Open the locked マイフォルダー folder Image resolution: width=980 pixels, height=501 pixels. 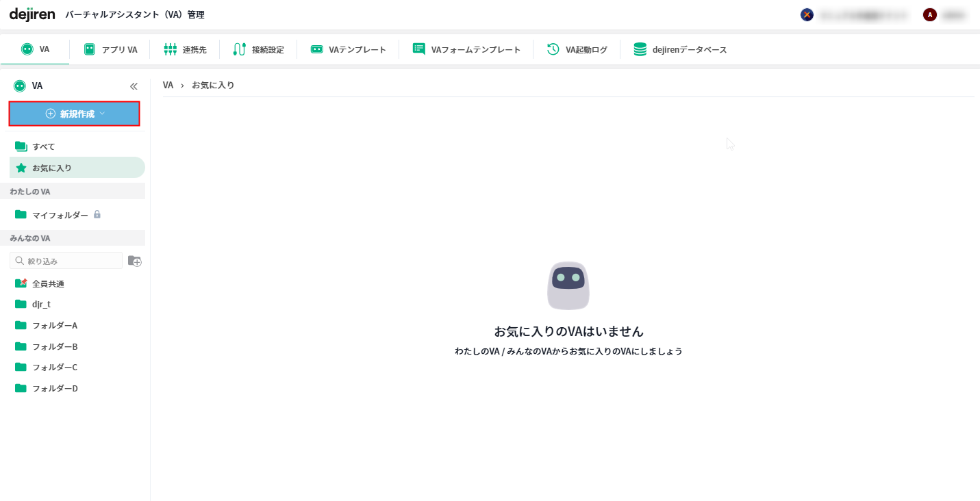click(60, 215)
